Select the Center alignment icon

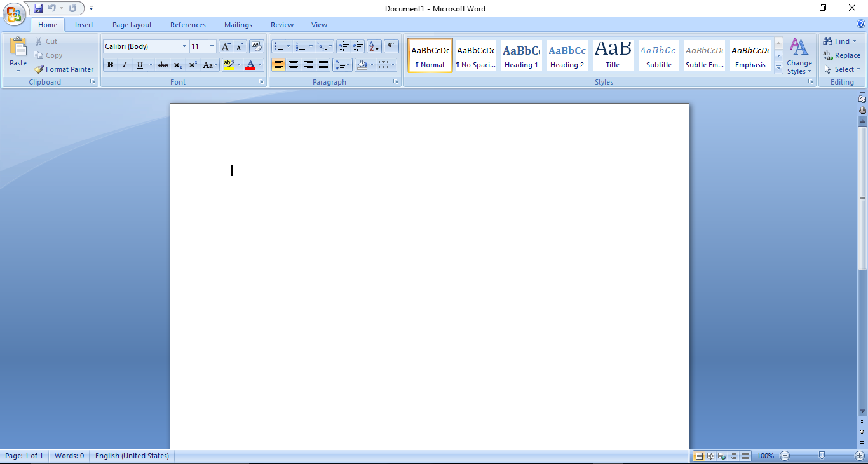[294, 65]
